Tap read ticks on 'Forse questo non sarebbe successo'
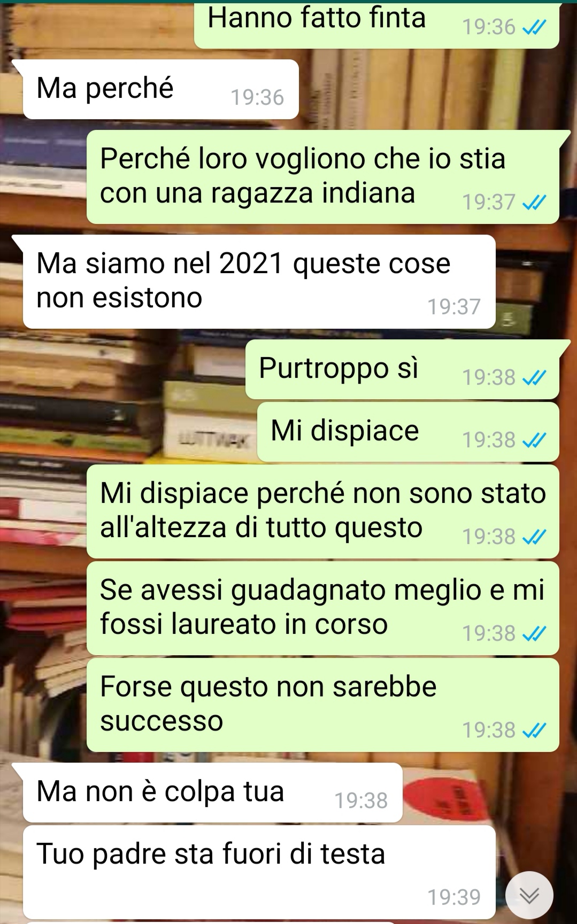The image size is (577, 924). tap(534, 730)
